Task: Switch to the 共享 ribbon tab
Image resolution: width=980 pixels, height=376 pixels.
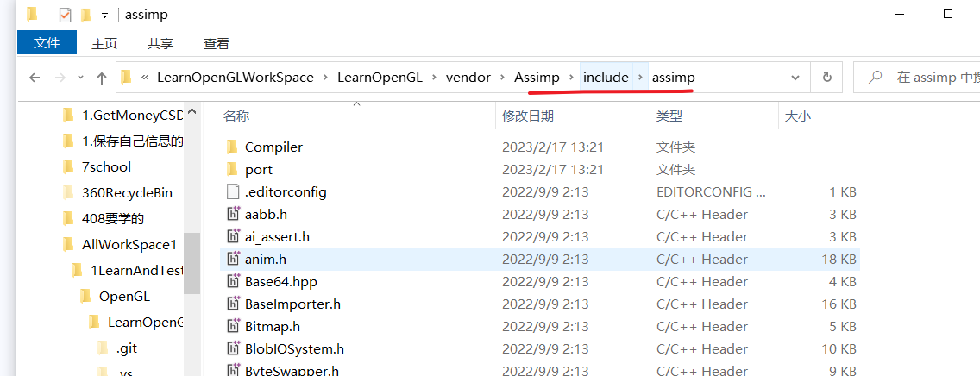Action: pos(160,43)
